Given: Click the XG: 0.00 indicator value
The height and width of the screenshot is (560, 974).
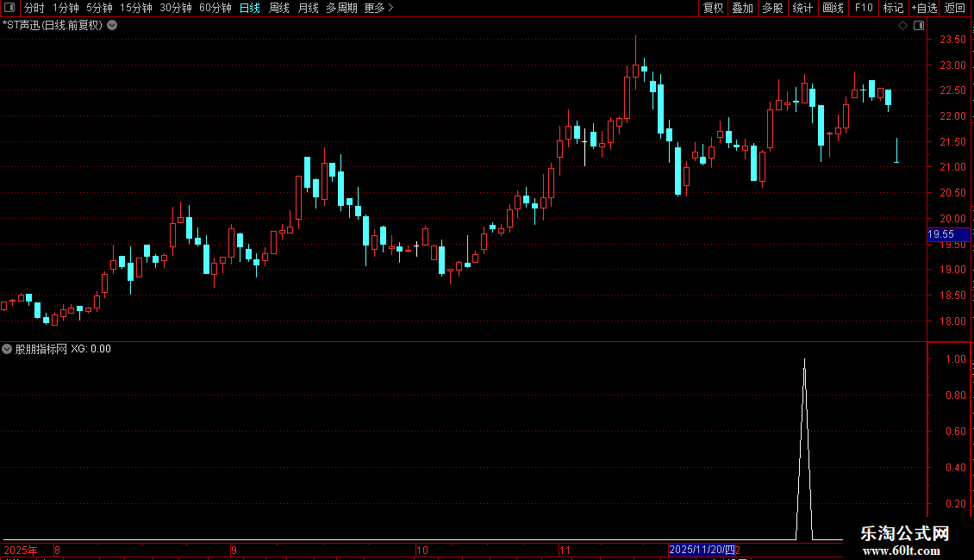Looking at the screenshot, I should point(91,349).
